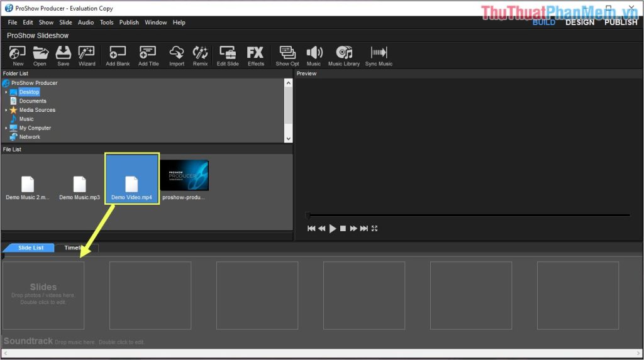Add a blank slide with Add Blank

pos(118,56)
